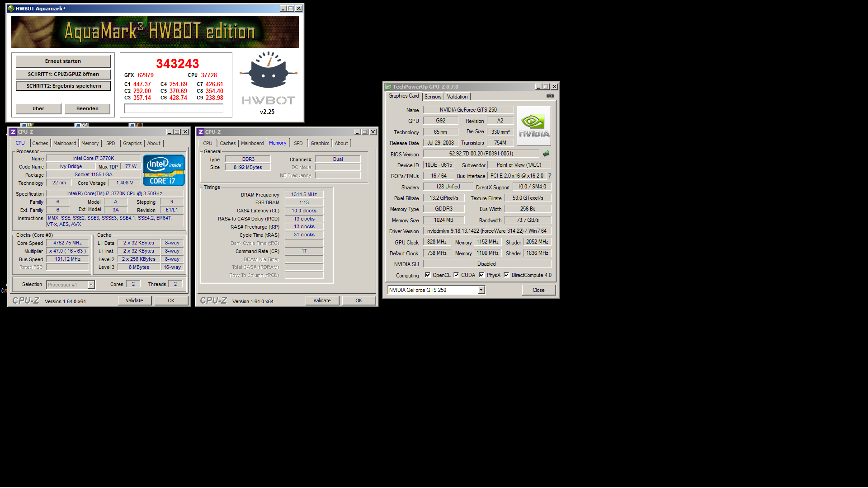This screenshot has width=868, height=488.
Task: Click the empty text field under Aquamark scores
Action: click(174, 108)
